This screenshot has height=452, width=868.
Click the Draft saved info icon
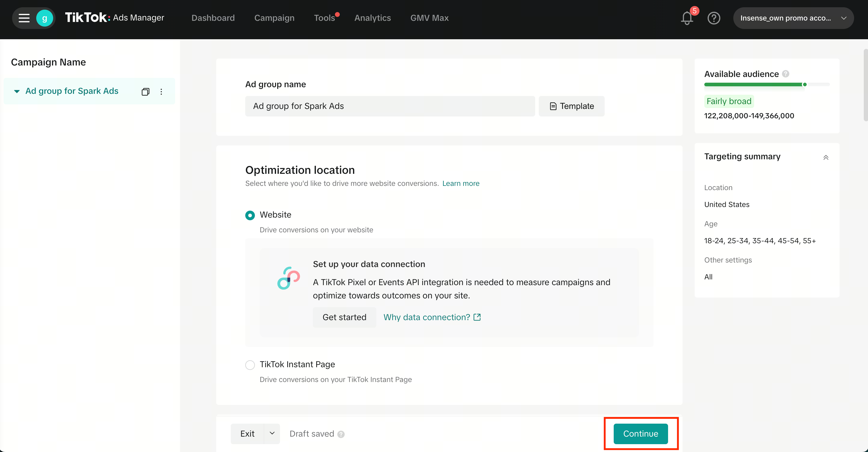[341, 434]
